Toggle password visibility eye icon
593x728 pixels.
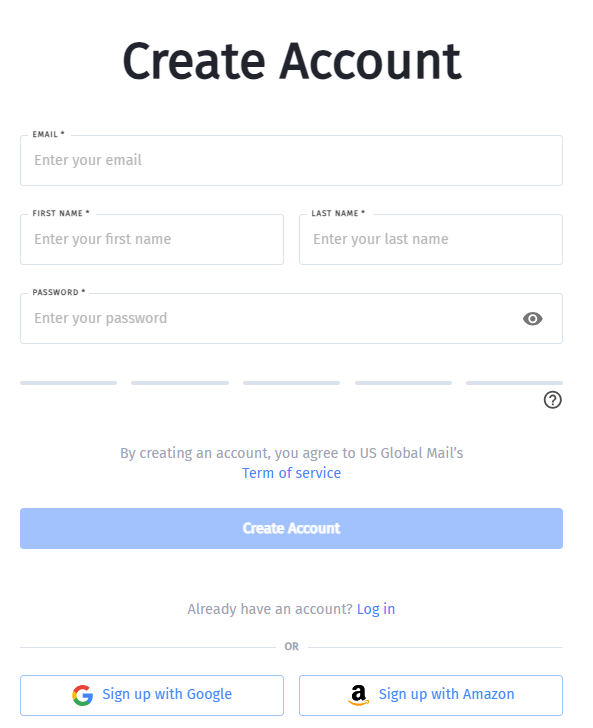532,319
